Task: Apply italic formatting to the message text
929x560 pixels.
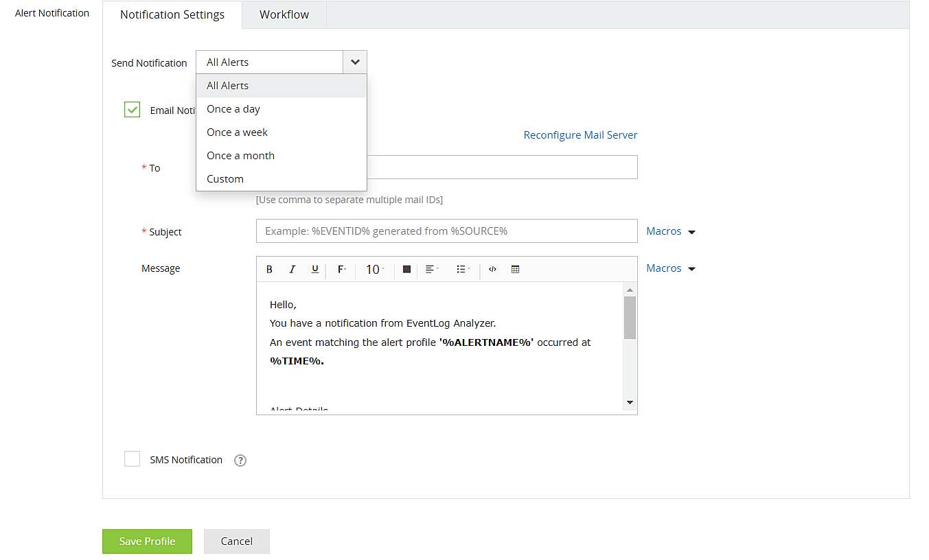Action: (292, 268)
